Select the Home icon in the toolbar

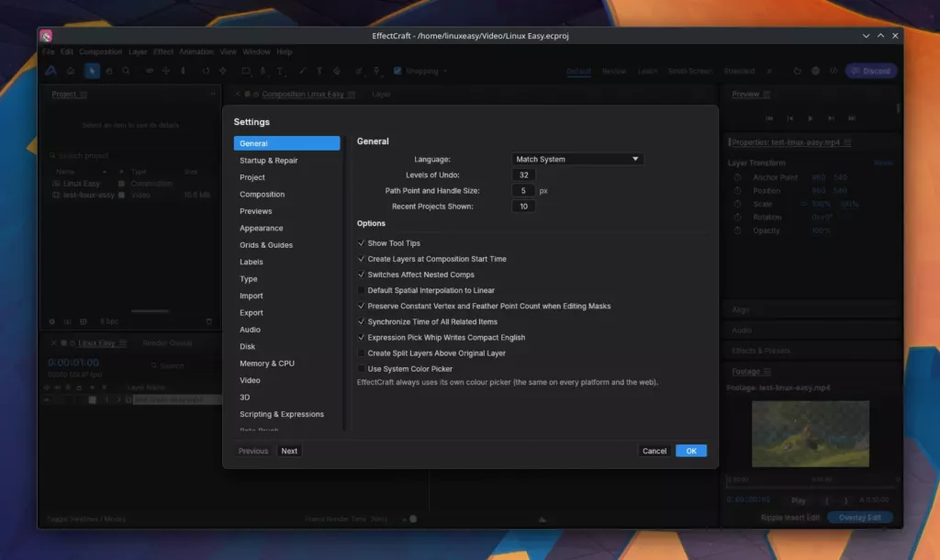[x=71, y=71]
